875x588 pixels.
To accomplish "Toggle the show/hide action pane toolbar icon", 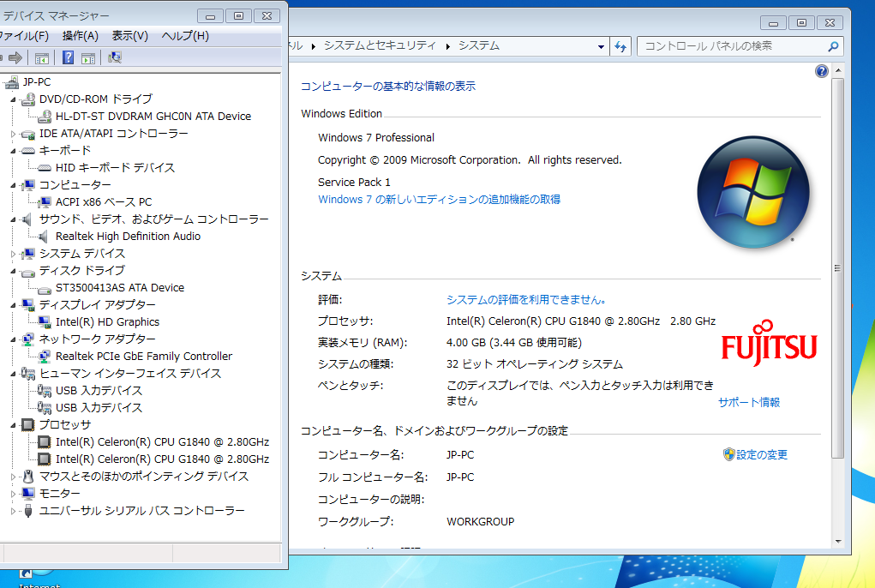I will pos(88,57).
